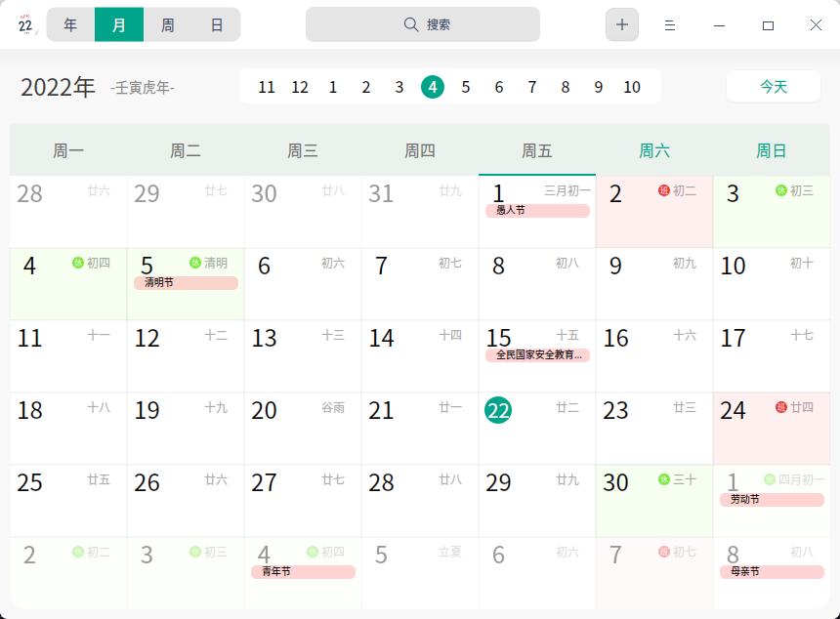Select April 23 date cell
This screenshot has height=619, width=840.
point(654,429)
